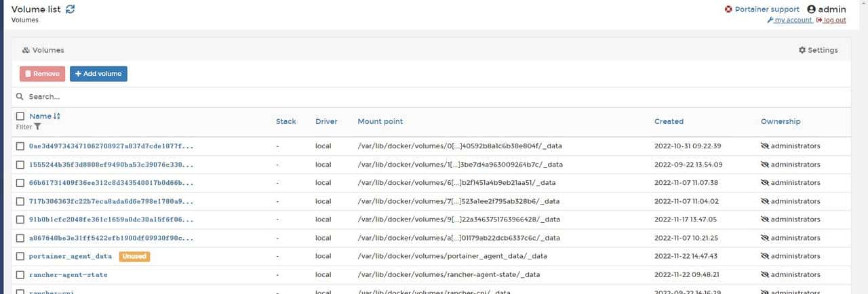
Task: Click created date 2022-09-22 13:54:09
Action: click(688, 165)
